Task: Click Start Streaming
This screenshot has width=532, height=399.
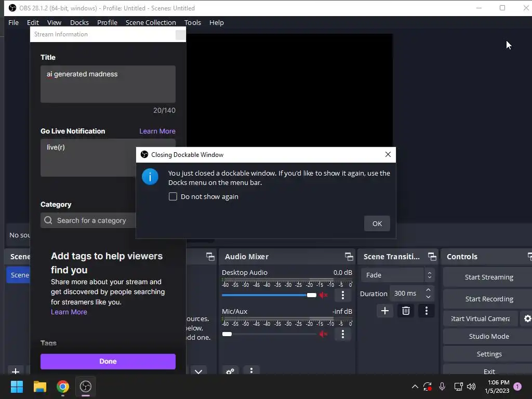Action: (488, 277)
